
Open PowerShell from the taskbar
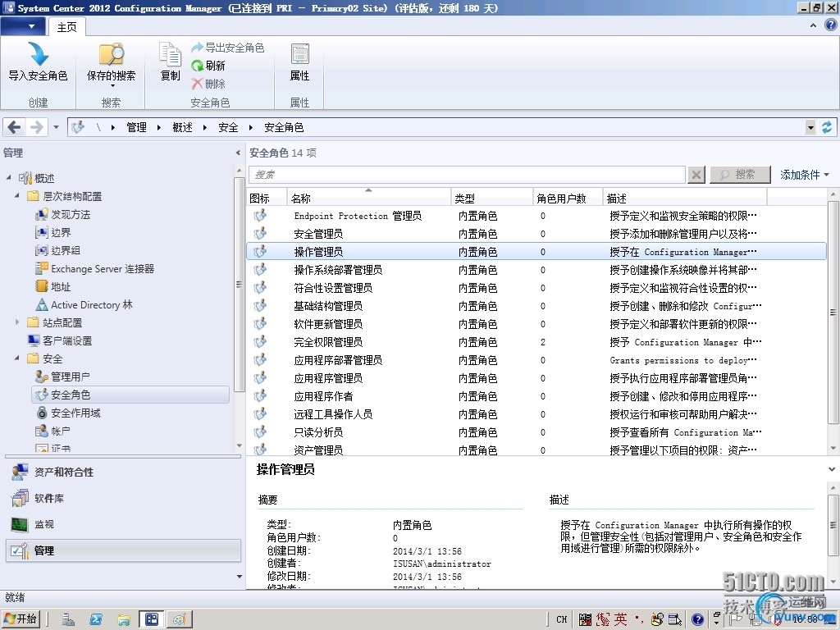click(x=96, y=620)
